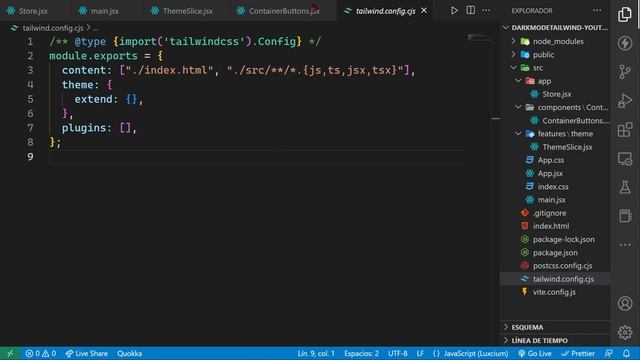Open the Manage settings gear

point(624,332)
